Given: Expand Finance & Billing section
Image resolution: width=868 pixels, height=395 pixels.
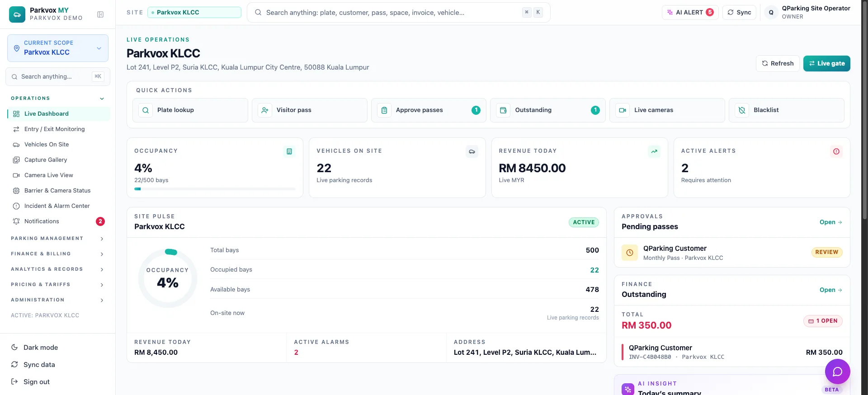Looking at the screenshot, I should pyautogui.click(x=58, y=254).
